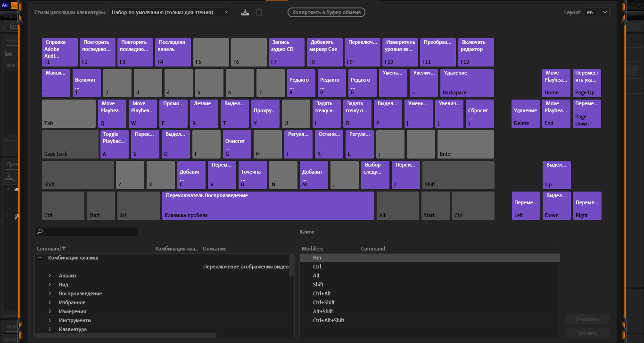Image resolution: width=644 pixels, height=343 pixels.
Task: Click inside the command search field
Action: point(90,232)
